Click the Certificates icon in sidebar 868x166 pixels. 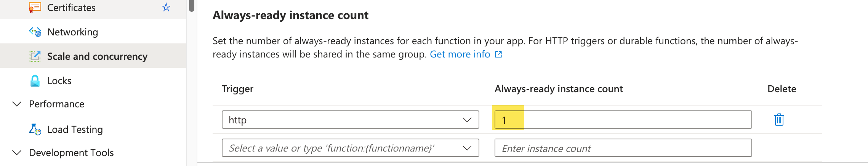35,8
